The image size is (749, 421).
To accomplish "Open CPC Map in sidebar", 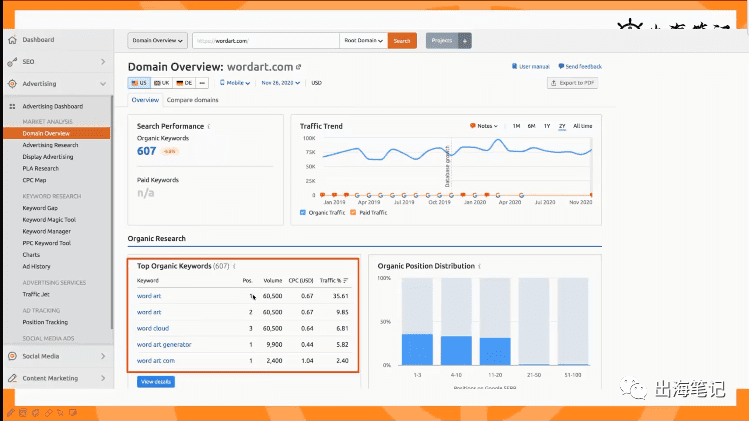I will pos(34,180).
